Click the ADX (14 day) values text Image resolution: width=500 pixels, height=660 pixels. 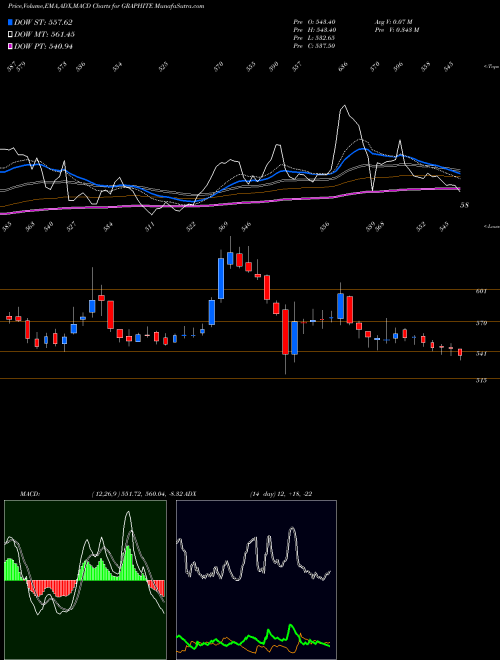coord(280,494)
